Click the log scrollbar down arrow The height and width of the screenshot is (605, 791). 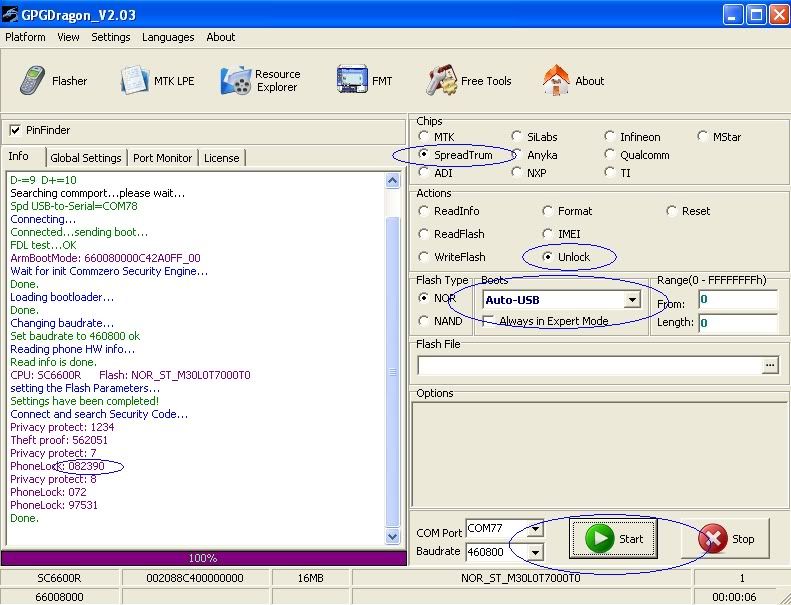pyautogui.click(x=392, y=536)
